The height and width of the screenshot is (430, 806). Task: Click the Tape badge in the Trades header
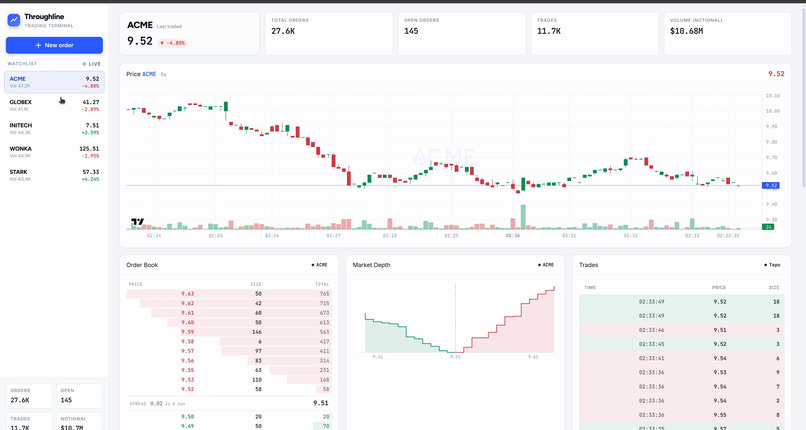click(x=772, y=265)
